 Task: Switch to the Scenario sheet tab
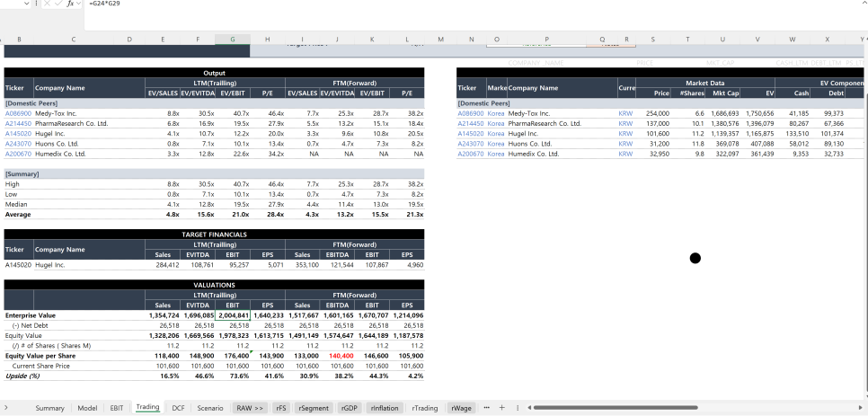point(210,408)
